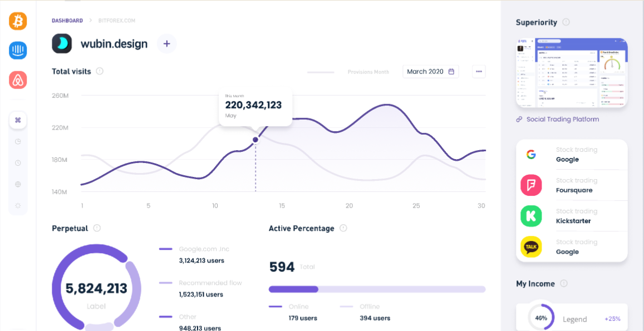Viewport: 644px width, 331px height.
Task: Click the wubin.design title
Action: click(114, 43)
